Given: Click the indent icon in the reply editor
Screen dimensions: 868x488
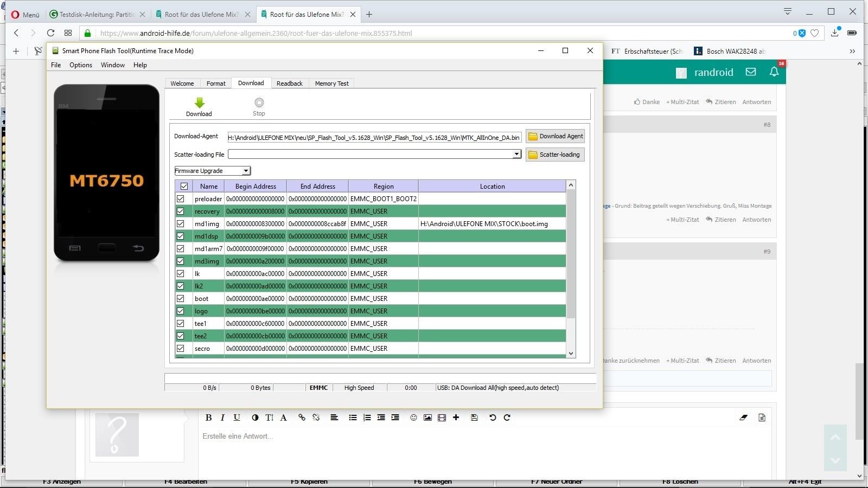Looking at the screenshot, I should (x=395, y=418).
